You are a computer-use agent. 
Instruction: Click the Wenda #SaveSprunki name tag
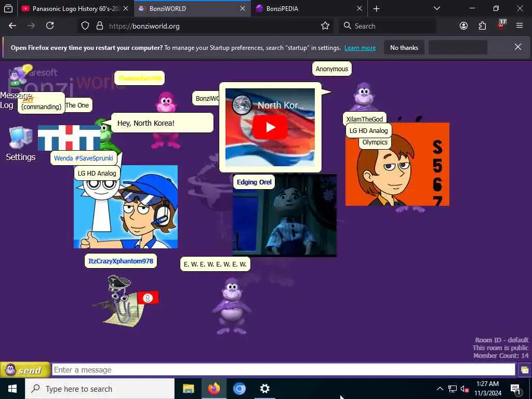coord(84,158)
